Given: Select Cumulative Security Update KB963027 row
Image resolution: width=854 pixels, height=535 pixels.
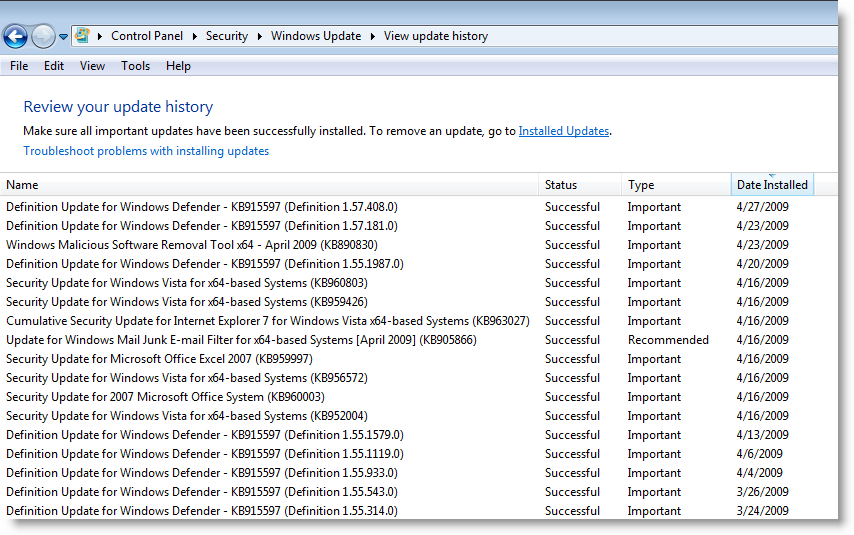Looking at the screenshot, I should (x=419, y=321).
